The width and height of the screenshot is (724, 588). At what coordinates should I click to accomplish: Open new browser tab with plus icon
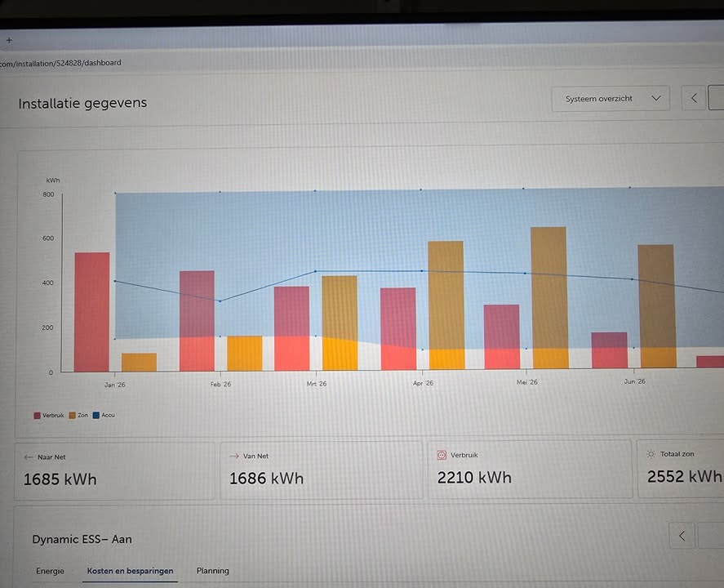(9, 40)
